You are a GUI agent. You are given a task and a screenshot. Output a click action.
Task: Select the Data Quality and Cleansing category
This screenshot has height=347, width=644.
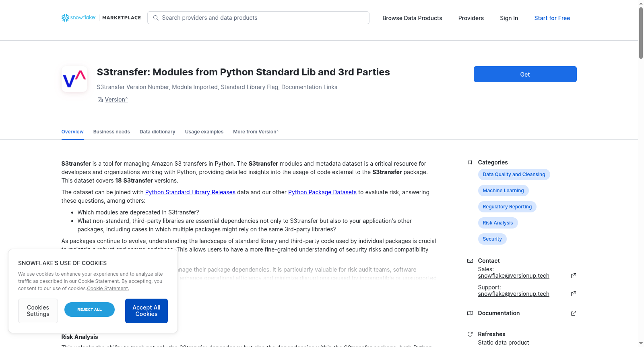click(x=514, y=175)
